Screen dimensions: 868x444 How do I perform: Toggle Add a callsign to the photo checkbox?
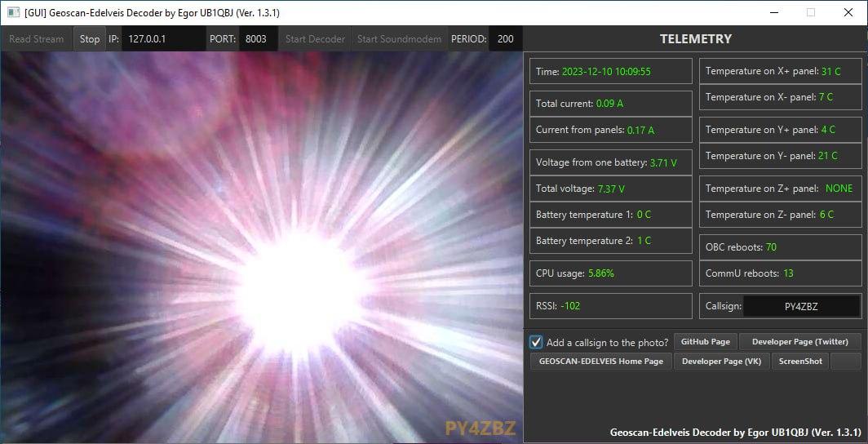click(536, 342)
